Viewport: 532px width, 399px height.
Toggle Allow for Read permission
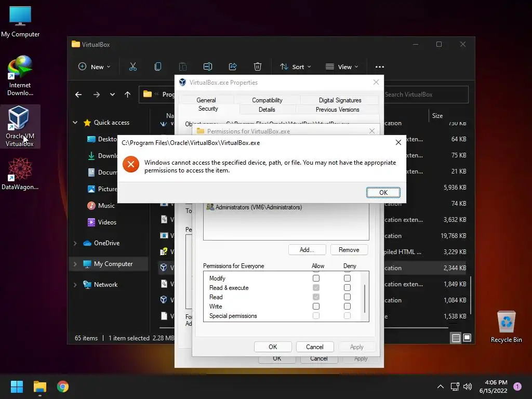(316, 297)
